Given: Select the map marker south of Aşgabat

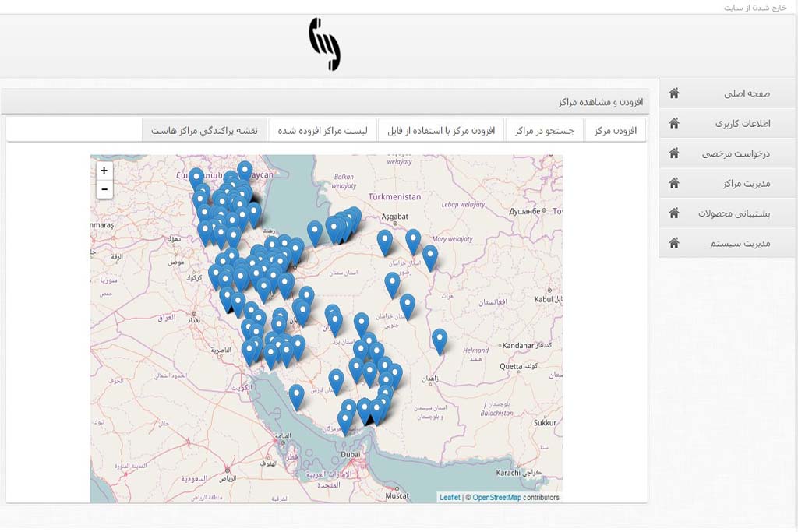Looking at the screenshot, I should (385, 241).
